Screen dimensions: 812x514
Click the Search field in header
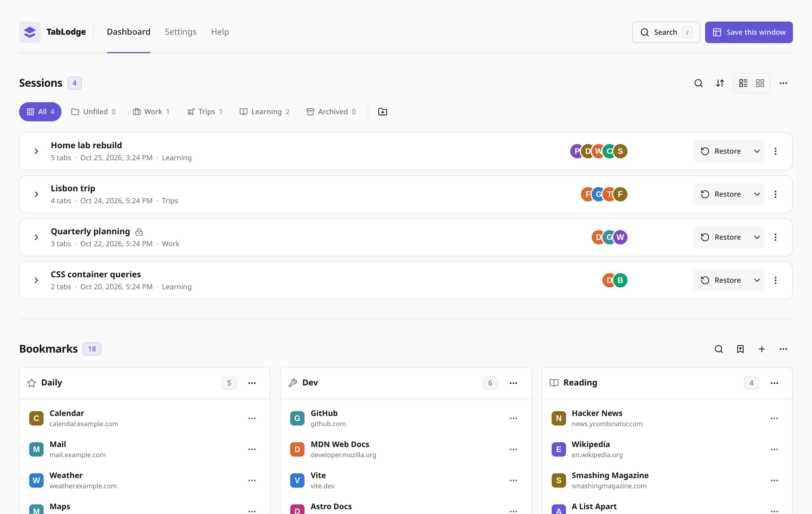click(x=666, y=32)
